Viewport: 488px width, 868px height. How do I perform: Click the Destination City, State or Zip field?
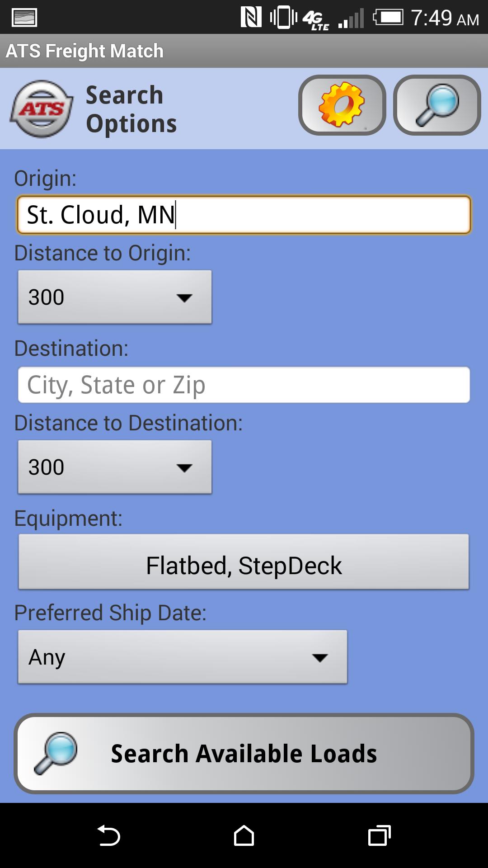tap(244, 385)
